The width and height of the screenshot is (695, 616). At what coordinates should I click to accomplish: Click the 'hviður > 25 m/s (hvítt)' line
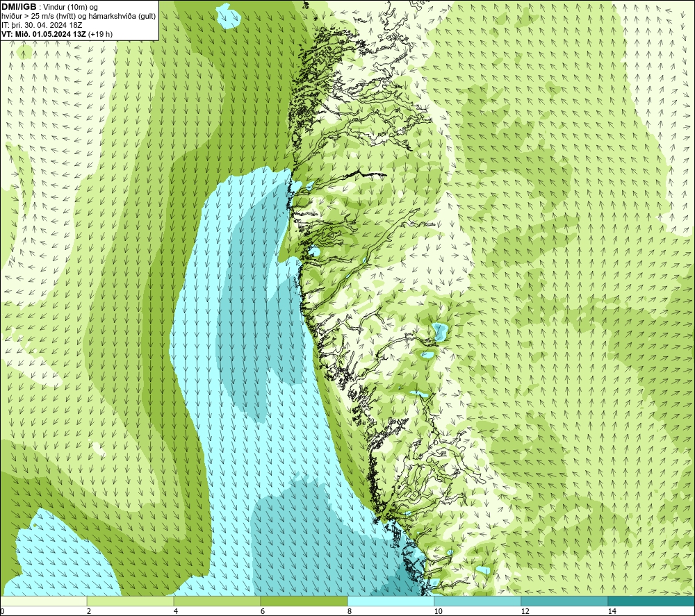[x=79, y=16]
